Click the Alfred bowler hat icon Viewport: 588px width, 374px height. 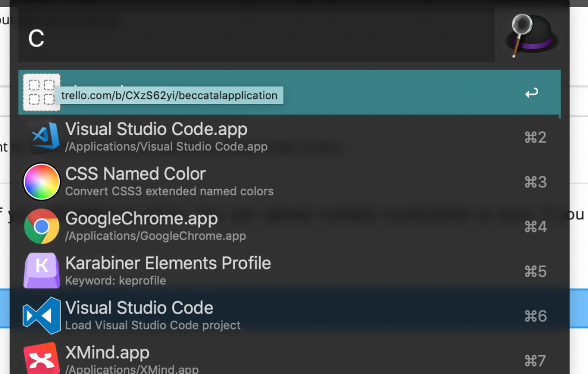(531, 36)
